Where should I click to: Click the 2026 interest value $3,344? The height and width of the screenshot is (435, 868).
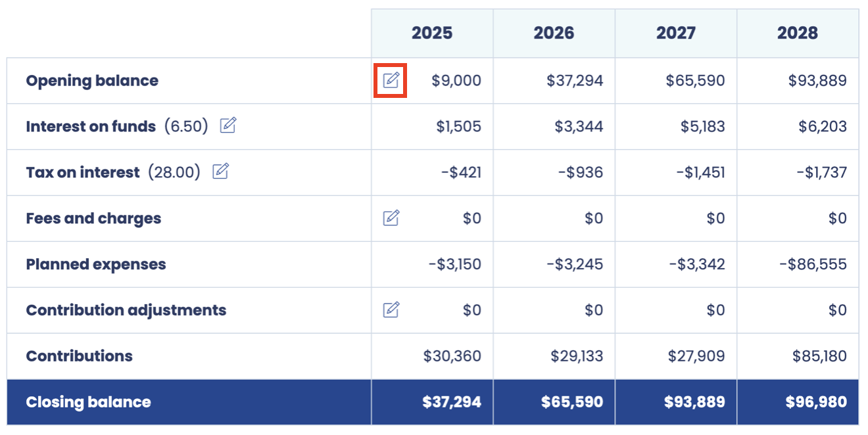[x=579, y=126]
